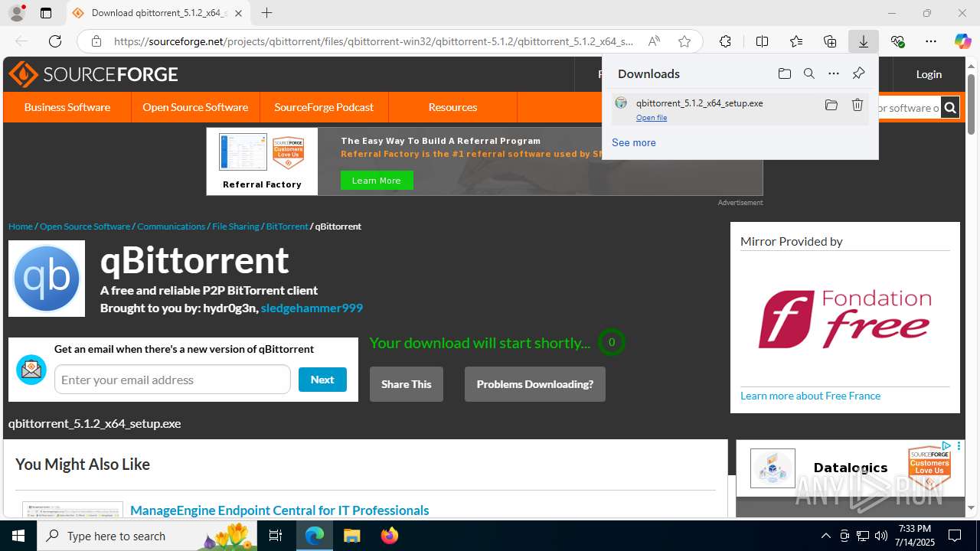This screenshot has height=551, width=980.
Task: Click the address bar URL
Action: pyautogui.click(x=374, y=41)
